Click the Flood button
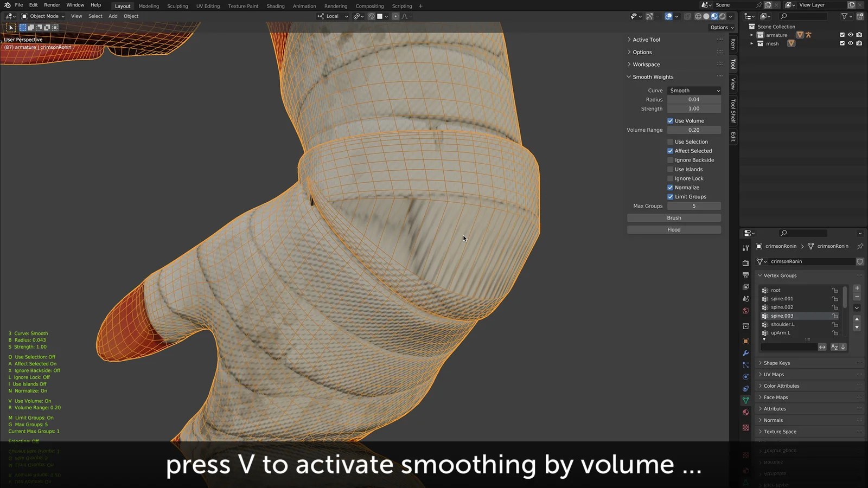This screenshot has height=488, width=868. pos(674,229)
